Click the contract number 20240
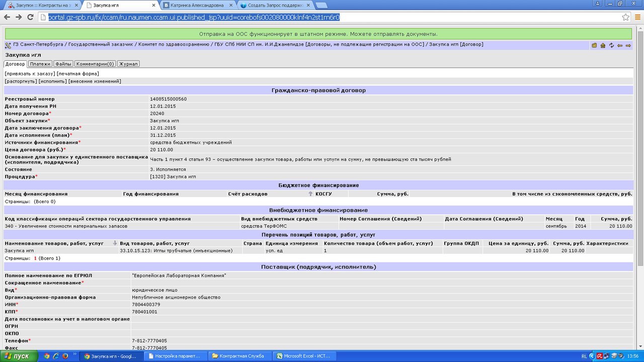Viewport: 644px width, 362px height. (x=157, y=114)
